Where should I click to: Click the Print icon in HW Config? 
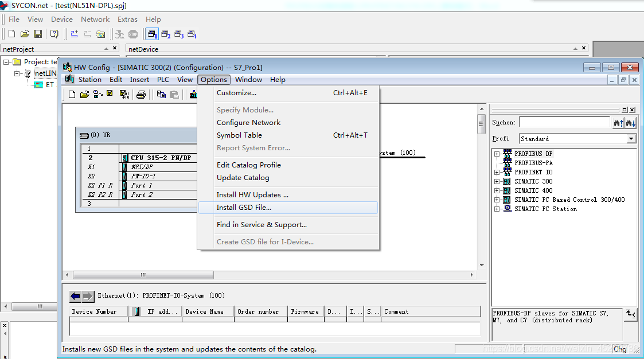(141, 94)
